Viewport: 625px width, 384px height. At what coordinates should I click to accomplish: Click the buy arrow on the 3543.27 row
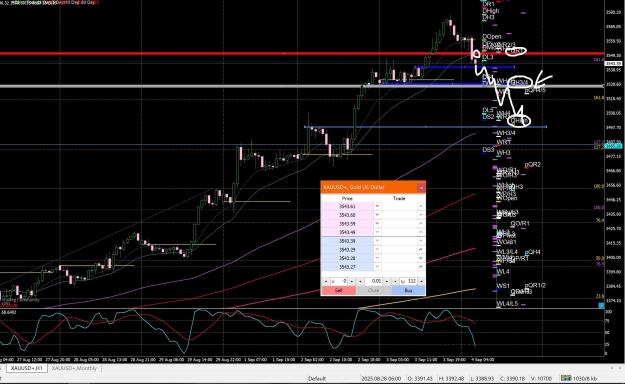click(x=421, y=266)
